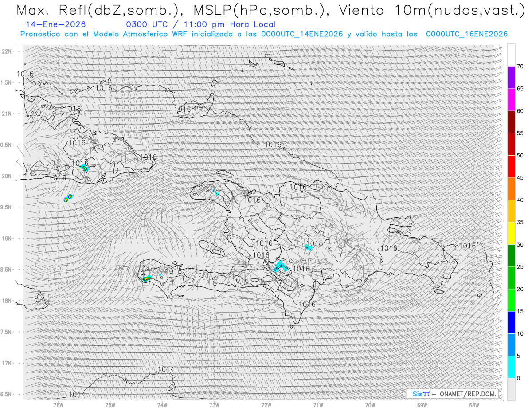Click the '1014' contour label near 74W
The width and height of the screenshot is (532, 411).
click(x=166, y=369)
